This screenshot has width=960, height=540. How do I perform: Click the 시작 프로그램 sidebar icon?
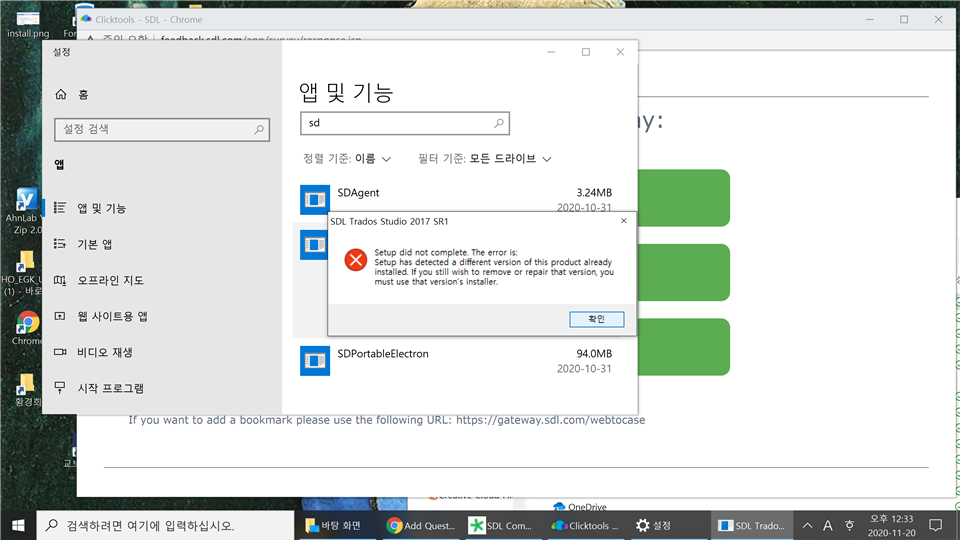coord(60,388)
